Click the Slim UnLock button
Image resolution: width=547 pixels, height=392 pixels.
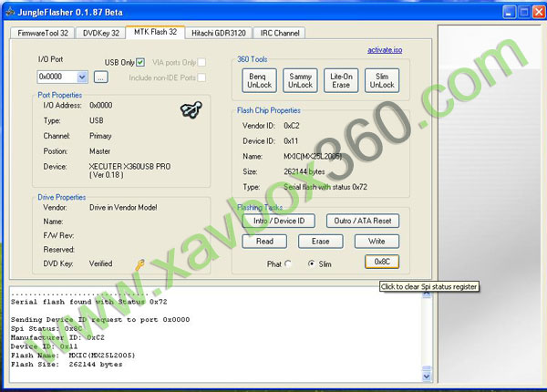[x=382, y=80]
